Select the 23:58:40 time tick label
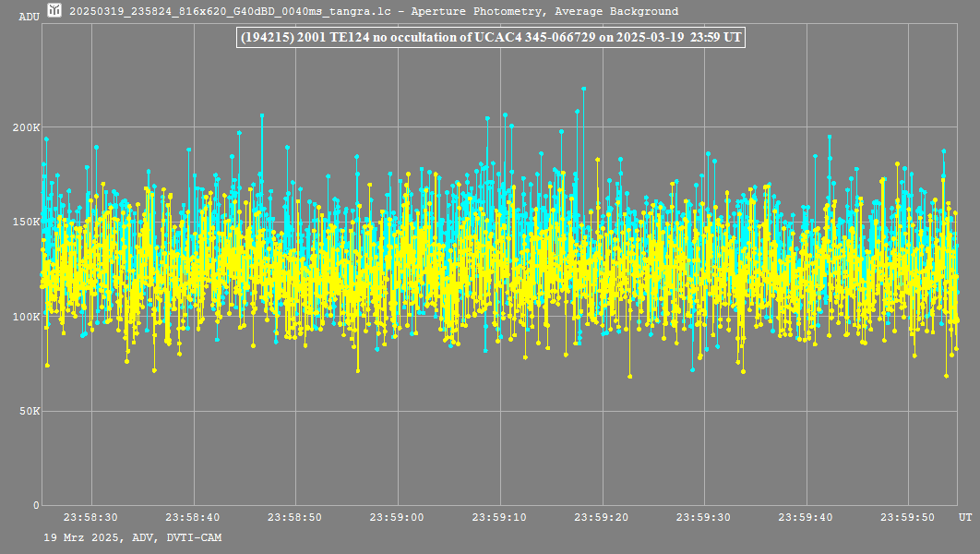Screen dimensions: 980x554 193,518
